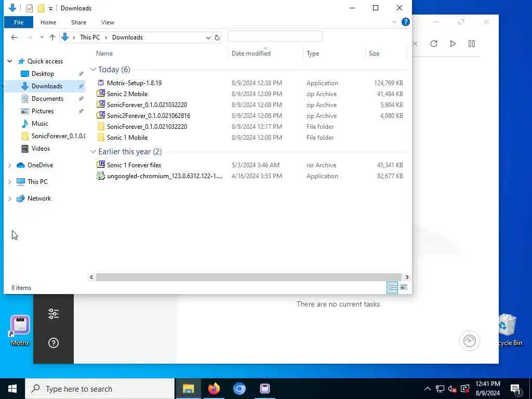
Task: Go back with the back arrow
Action: pyautogui.click(x=14, y=37)
